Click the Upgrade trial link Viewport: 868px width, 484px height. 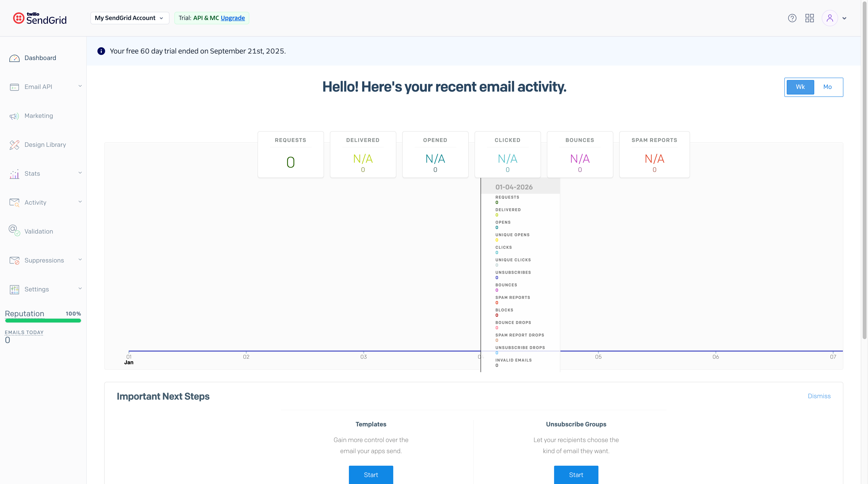232,18
